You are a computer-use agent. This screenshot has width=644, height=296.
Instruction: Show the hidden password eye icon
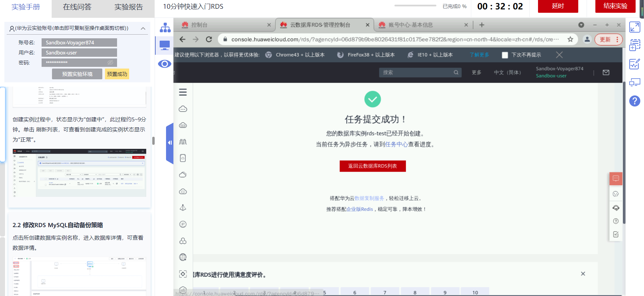(110, 62)
